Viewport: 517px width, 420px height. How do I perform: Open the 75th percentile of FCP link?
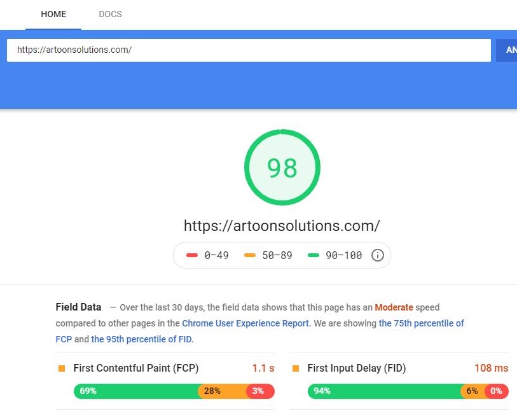[260, 332]
